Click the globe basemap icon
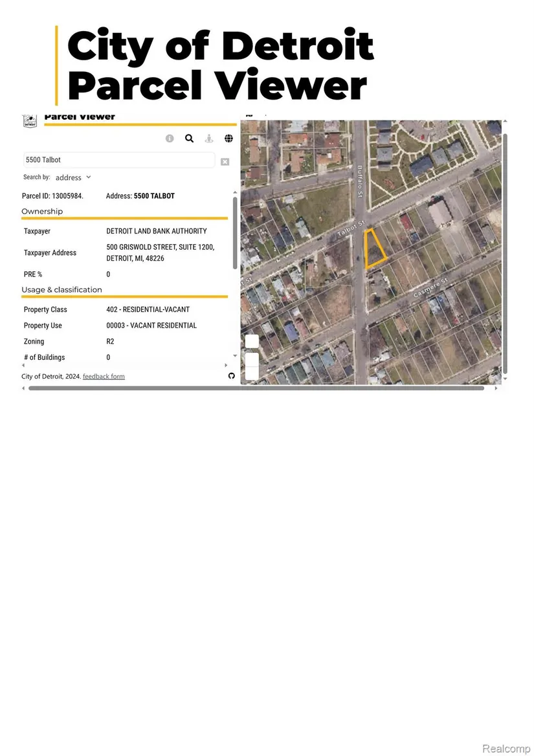The width and height of the screenshot is (534, 756). pos(228,139)
